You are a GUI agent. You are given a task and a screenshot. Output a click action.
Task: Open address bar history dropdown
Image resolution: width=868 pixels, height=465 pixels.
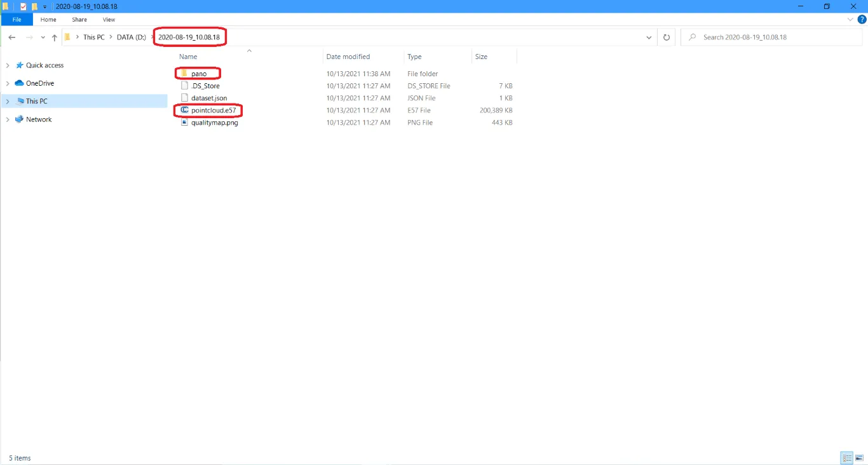pyautogui.click(x=649, y=37)
